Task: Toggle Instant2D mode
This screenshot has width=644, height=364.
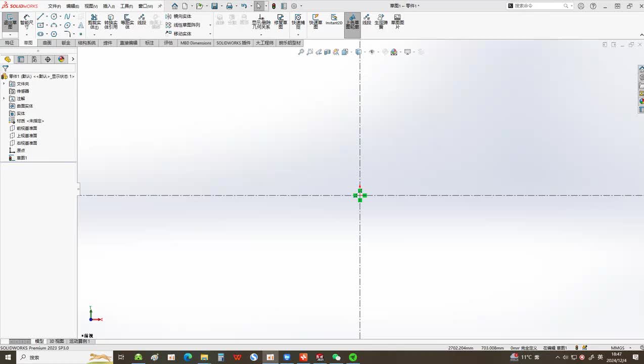Action: 334,20
